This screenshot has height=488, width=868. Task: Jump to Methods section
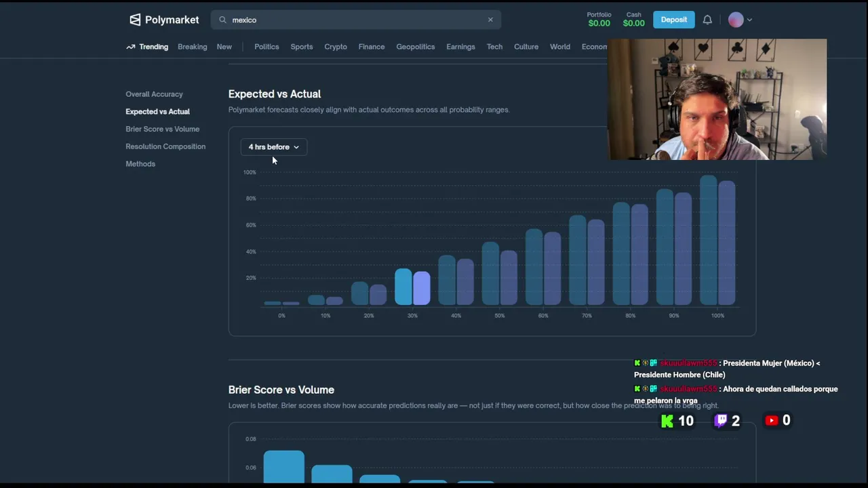pos(140,164)
